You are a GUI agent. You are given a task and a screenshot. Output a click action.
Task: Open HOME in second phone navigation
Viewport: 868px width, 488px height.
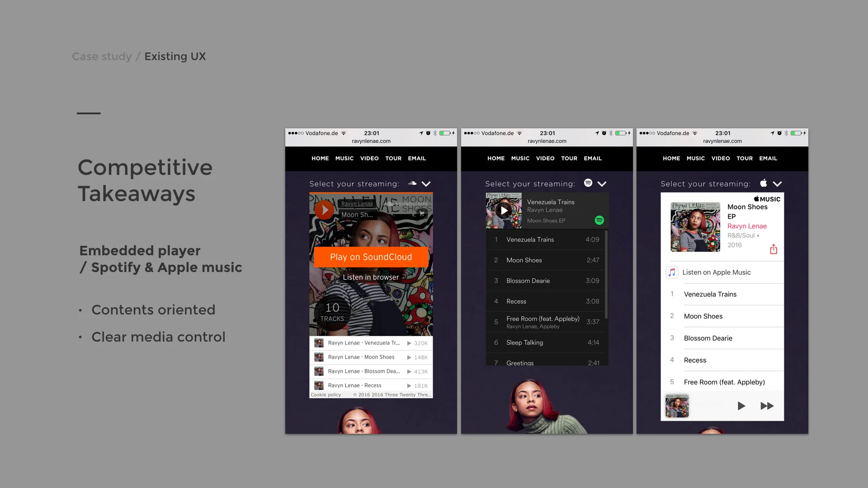(x=496, y=159)
